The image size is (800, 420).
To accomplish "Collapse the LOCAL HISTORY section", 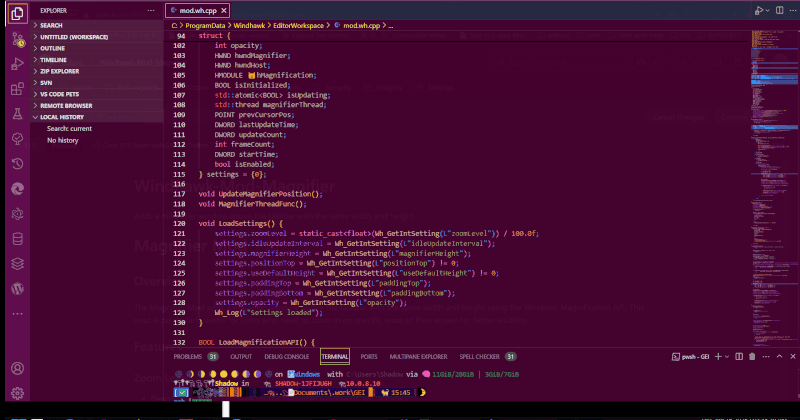I will pos(62,116).
